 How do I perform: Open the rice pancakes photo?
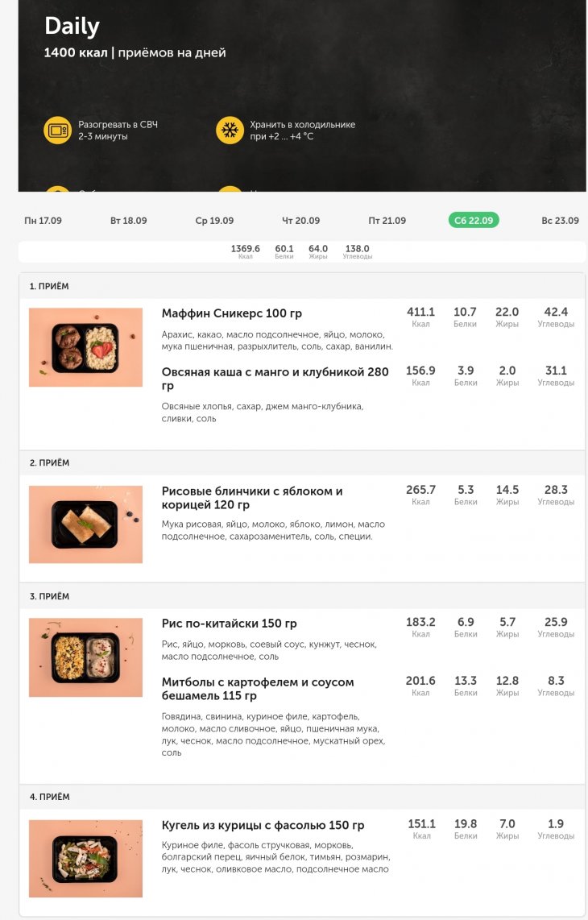tap(85, 524)
